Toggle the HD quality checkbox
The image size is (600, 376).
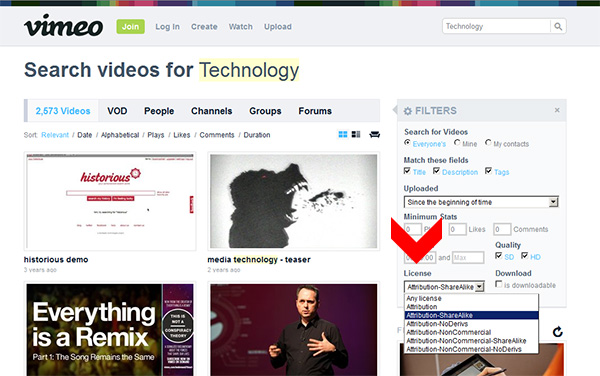[x=525, y=256]
